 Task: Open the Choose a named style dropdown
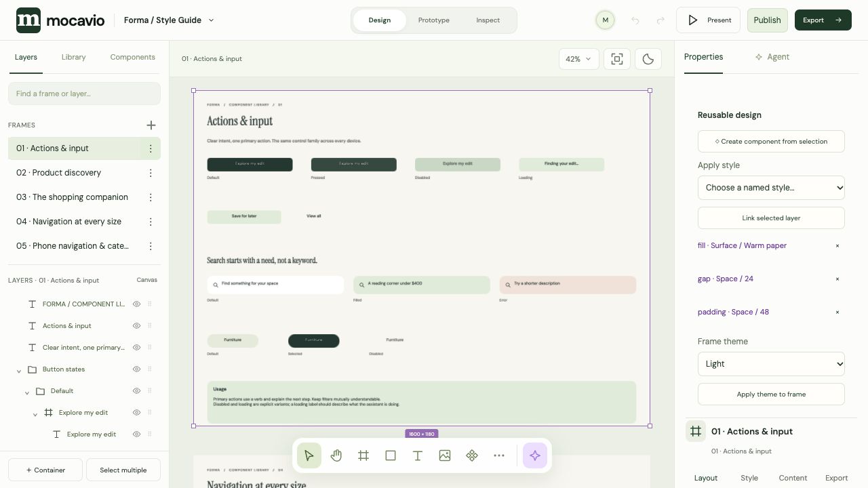point(771,188)
